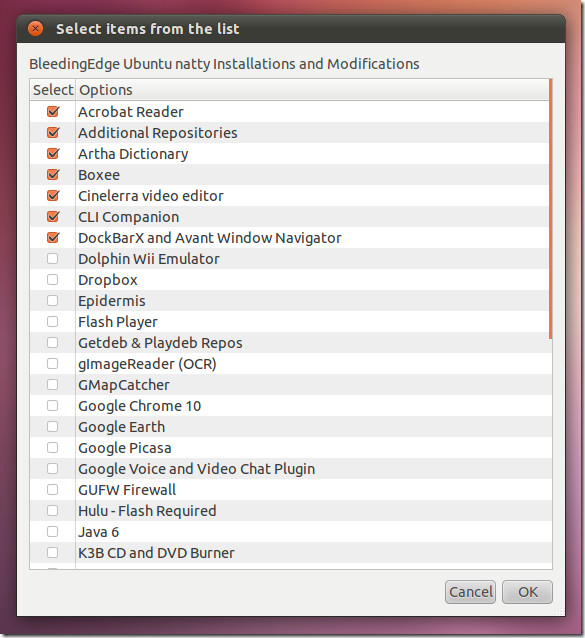
Task: Select the Google Earth checkbox
Action: 52,426
